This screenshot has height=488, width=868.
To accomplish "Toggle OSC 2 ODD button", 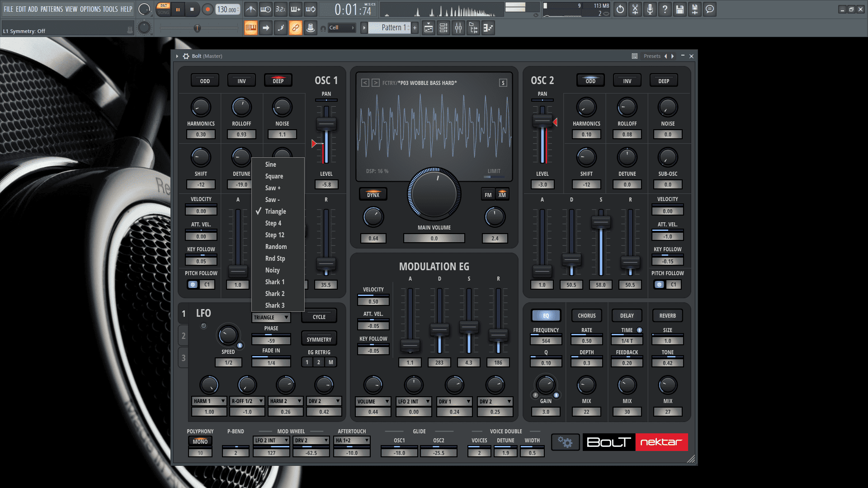I will click(590, 81).
